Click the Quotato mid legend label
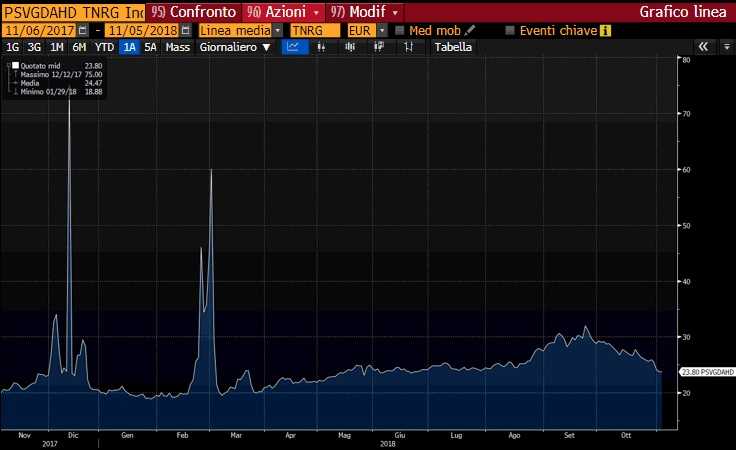This screenshot has height=450, width=736. pyautogui.click(x=40, y=66)
